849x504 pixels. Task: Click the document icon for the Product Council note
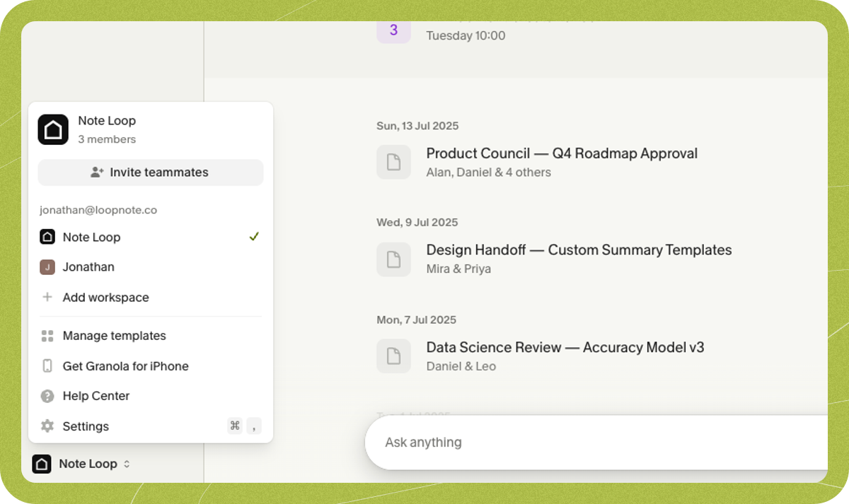(393, 162)
